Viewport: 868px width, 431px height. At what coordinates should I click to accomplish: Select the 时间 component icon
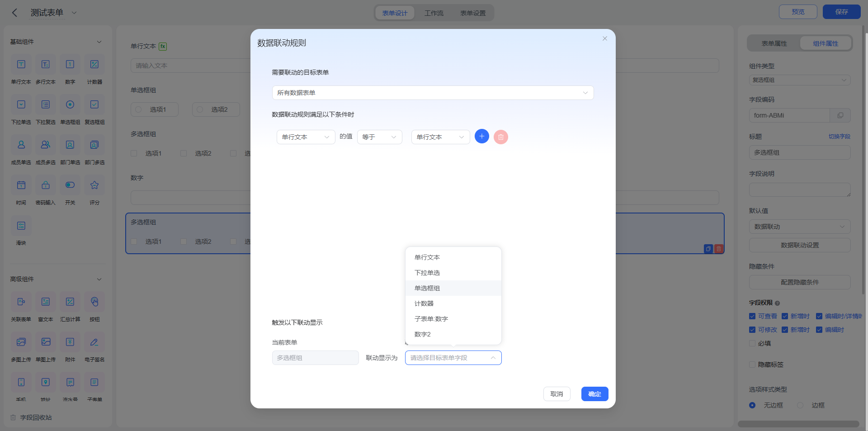click(21, 185)
